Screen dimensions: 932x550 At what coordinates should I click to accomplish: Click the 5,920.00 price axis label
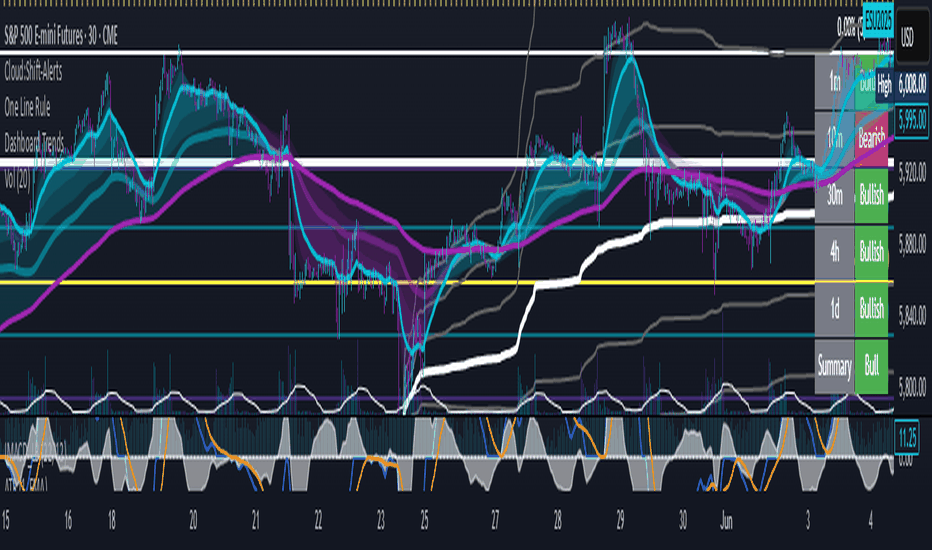[912, 172]
